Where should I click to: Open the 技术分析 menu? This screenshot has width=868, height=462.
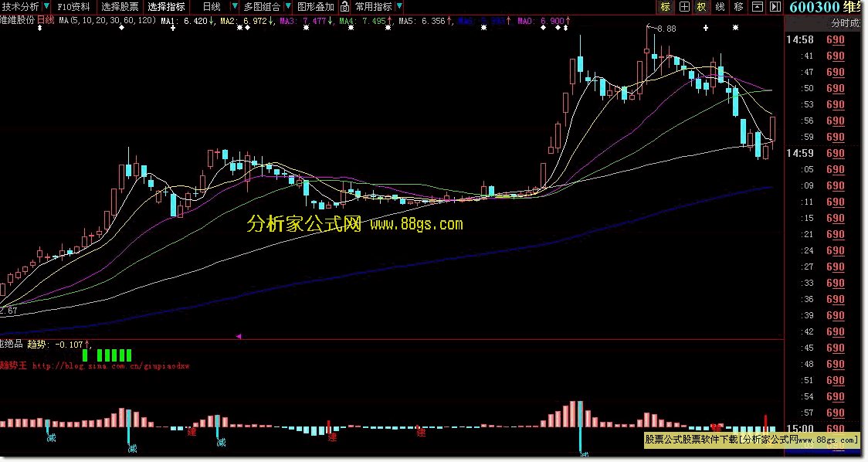click(x=21, y=7)
